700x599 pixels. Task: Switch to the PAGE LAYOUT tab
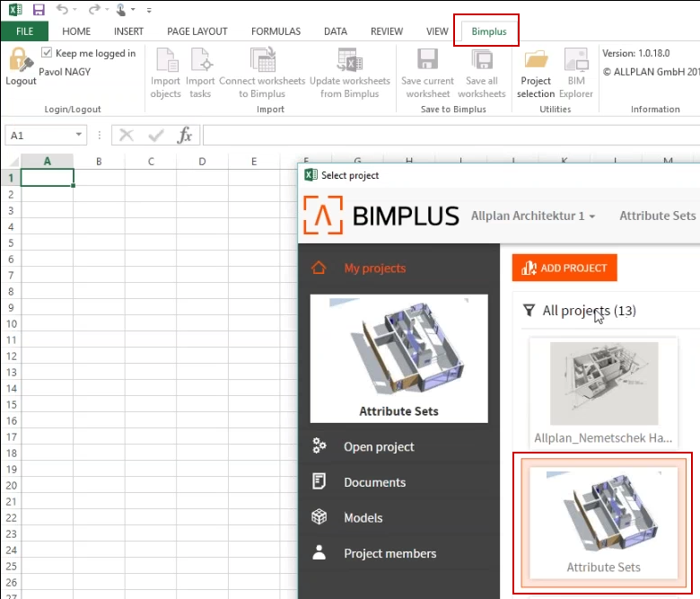pos(197,31)
